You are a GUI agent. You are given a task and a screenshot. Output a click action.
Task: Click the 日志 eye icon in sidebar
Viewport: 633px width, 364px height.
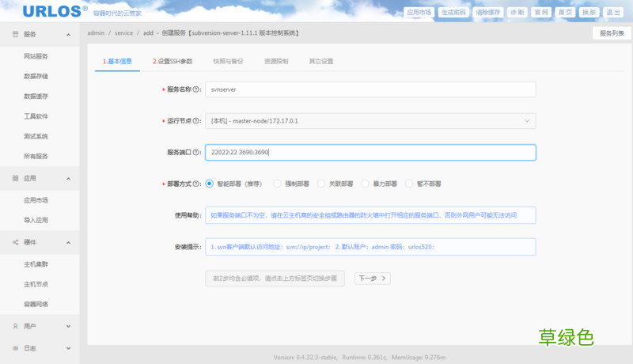tap(15, 348)
